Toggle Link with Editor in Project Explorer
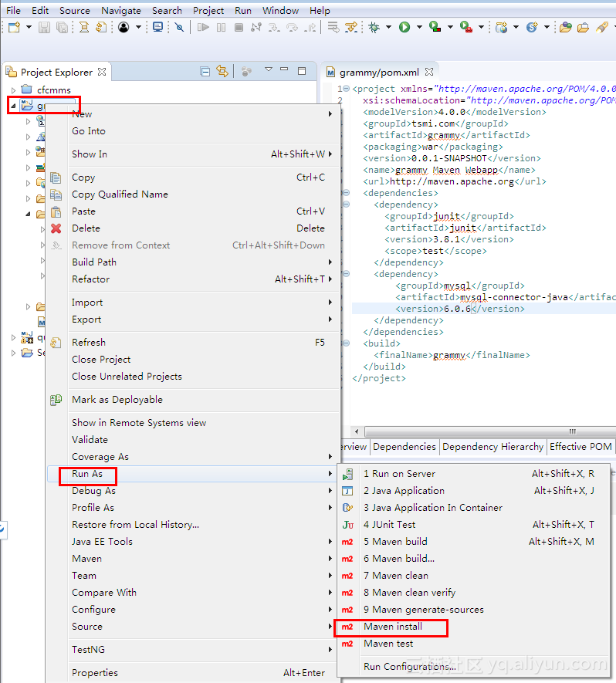 point(222,72)
